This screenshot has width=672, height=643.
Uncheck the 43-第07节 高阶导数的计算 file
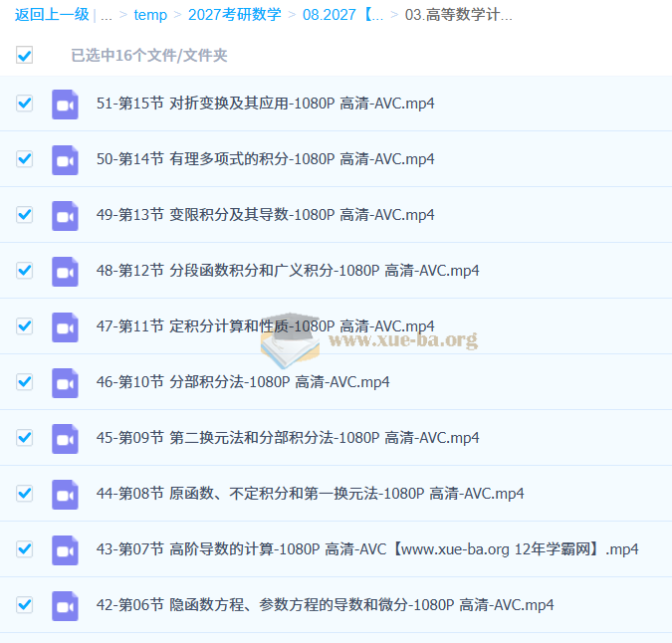click(x=24, y=549)
